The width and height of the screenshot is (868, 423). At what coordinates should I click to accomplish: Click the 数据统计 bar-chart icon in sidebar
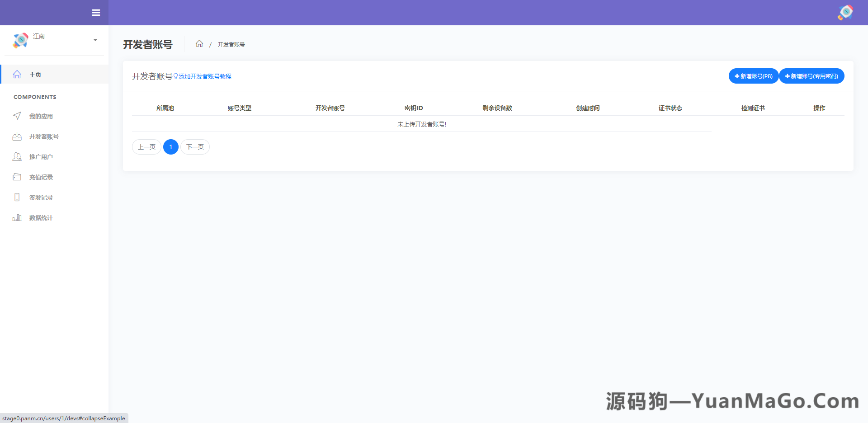point(17,217)
